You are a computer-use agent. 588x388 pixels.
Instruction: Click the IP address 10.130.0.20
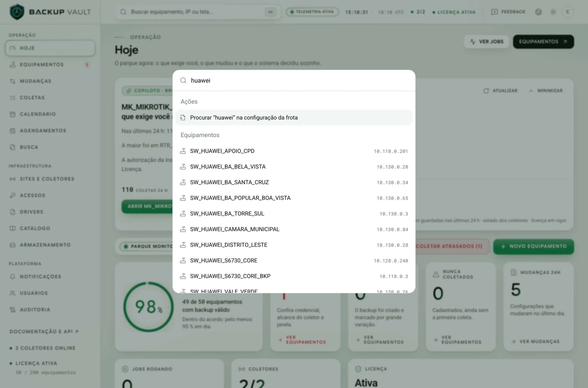click(x=392, y=167)
